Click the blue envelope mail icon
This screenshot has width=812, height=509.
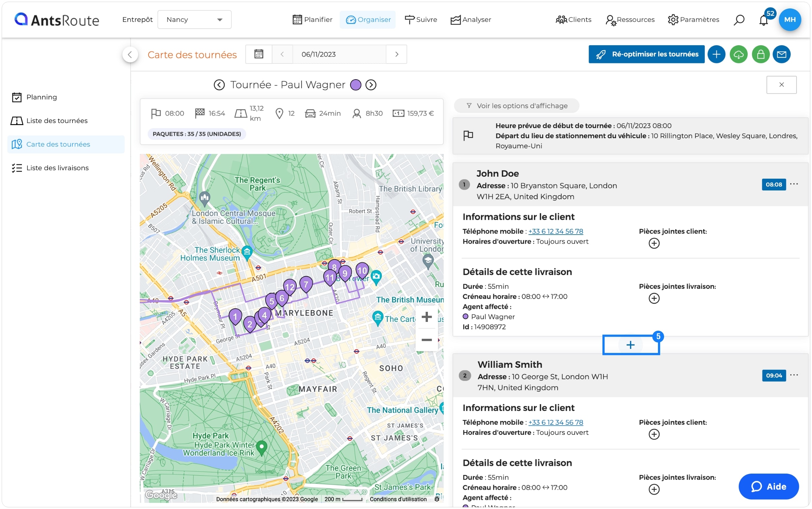[781, 54]
